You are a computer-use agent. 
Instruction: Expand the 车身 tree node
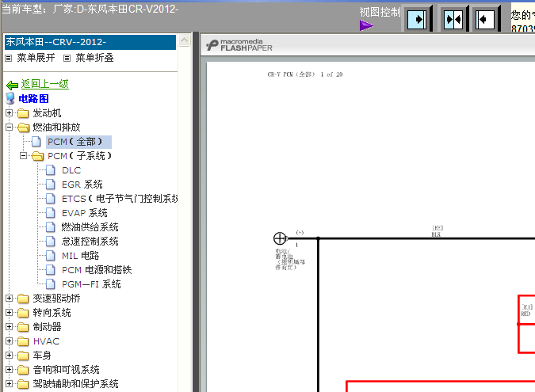pyautogui.click(x=10, y=356)
